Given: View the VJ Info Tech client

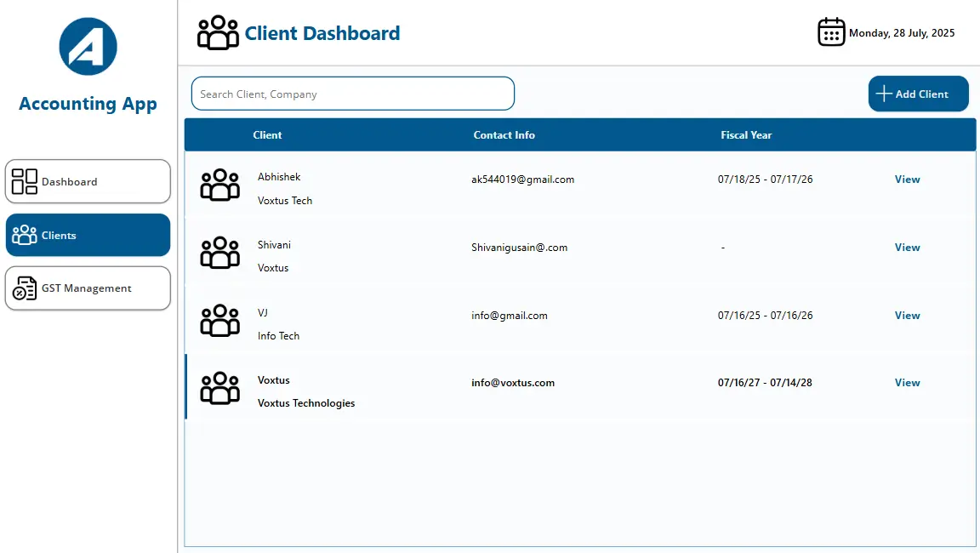Looking at the screenshot, I should click(x=907, y=316).
